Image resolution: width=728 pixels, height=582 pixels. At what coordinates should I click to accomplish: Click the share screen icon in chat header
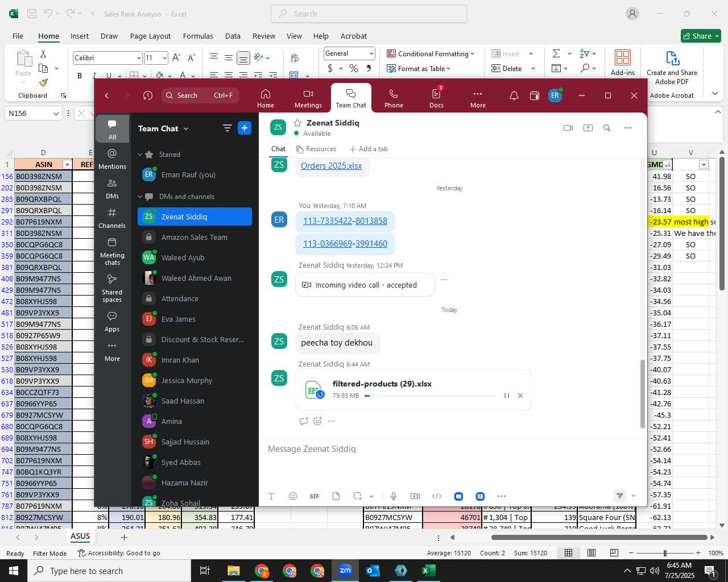coord(588,128)
